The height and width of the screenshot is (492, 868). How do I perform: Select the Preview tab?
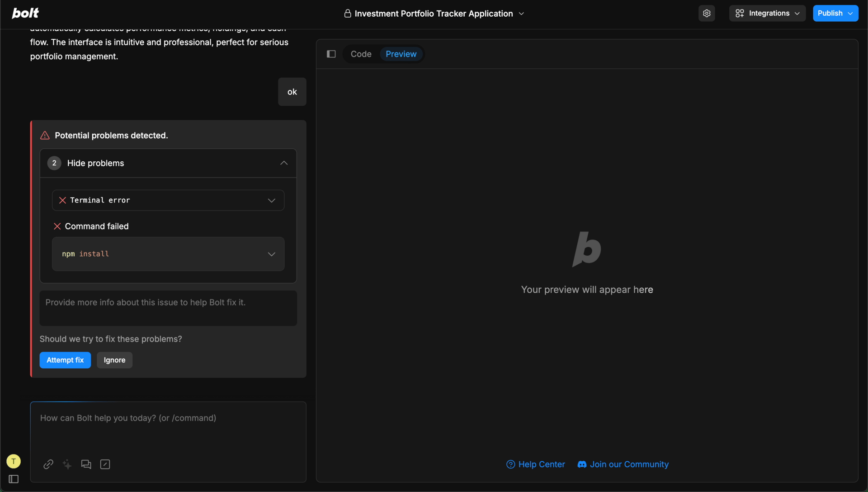pos(401,54)
